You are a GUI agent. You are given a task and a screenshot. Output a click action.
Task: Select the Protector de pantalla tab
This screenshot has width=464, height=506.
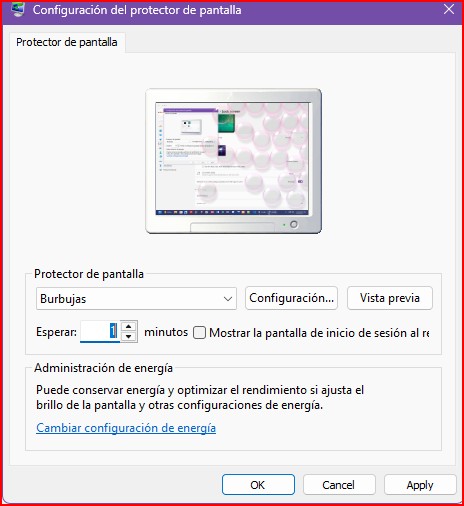tap(67, 42)
